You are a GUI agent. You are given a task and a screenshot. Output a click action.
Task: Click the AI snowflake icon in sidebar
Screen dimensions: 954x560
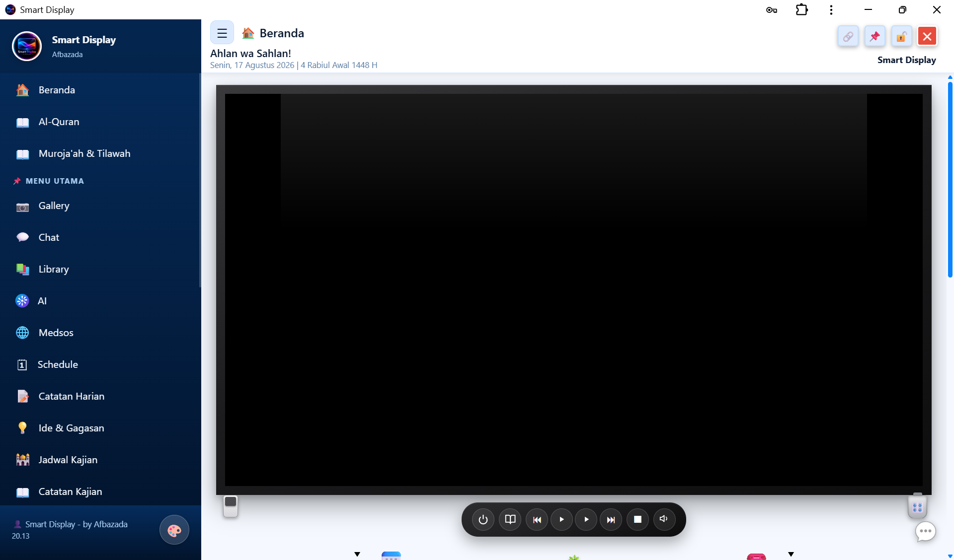22,301
